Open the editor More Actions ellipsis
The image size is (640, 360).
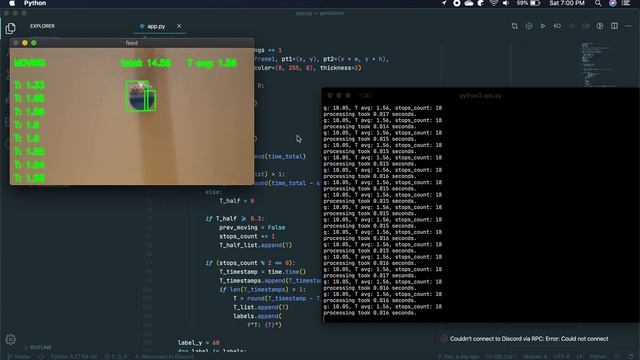coord(629,26)
